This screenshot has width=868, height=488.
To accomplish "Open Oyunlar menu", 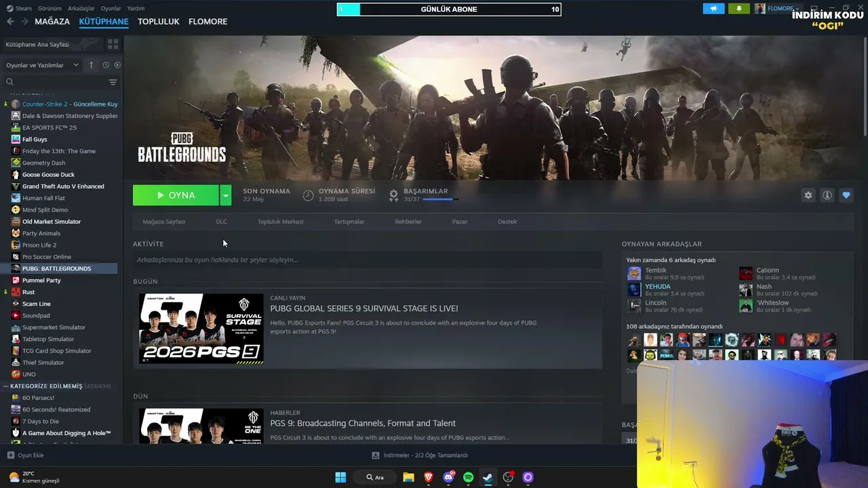I will (x=111, y=8).
